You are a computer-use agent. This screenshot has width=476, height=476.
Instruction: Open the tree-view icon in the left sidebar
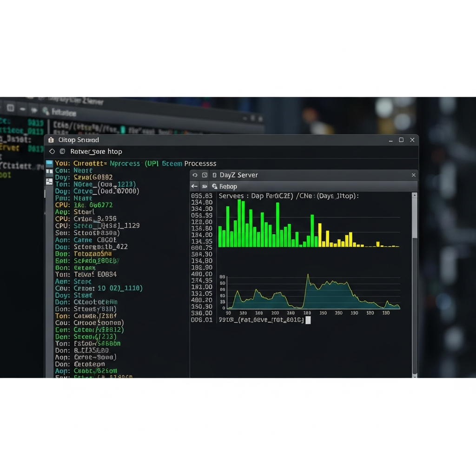(49, 180)
